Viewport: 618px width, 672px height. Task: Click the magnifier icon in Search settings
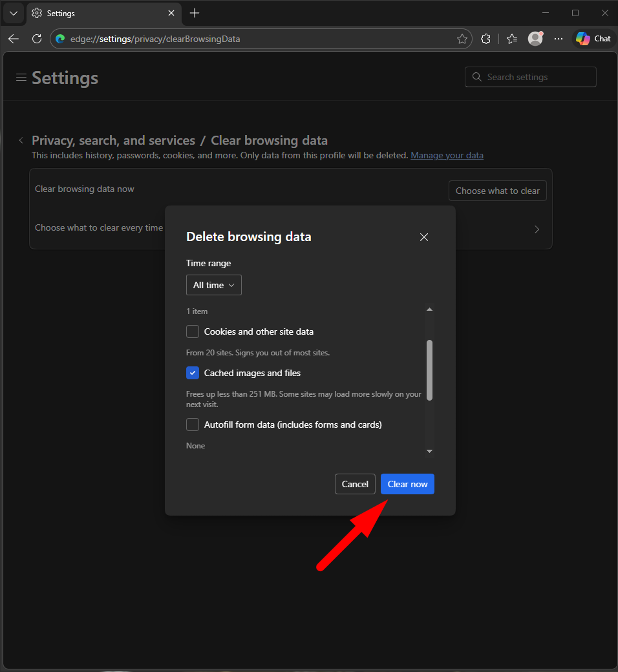point(476,77)
